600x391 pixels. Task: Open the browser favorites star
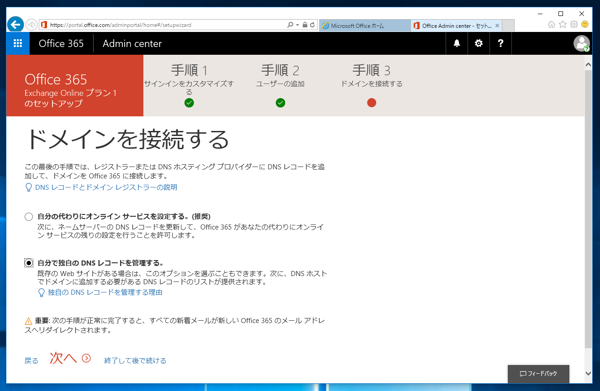tap(562, 25)
